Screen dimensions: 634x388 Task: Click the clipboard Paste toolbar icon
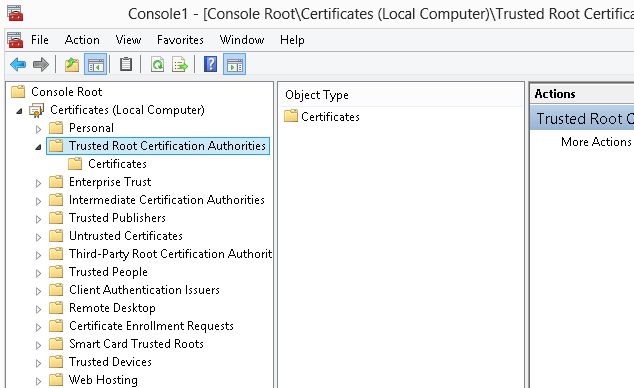[126, 64]
